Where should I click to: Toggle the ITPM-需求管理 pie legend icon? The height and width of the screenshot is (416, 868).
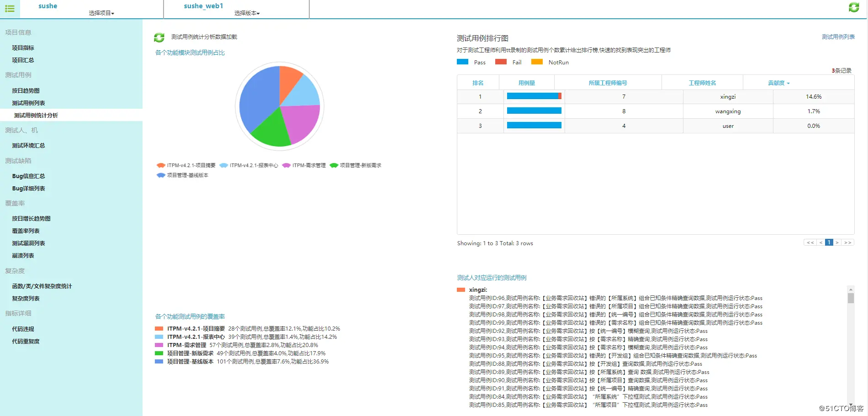(x=286, y=165)
